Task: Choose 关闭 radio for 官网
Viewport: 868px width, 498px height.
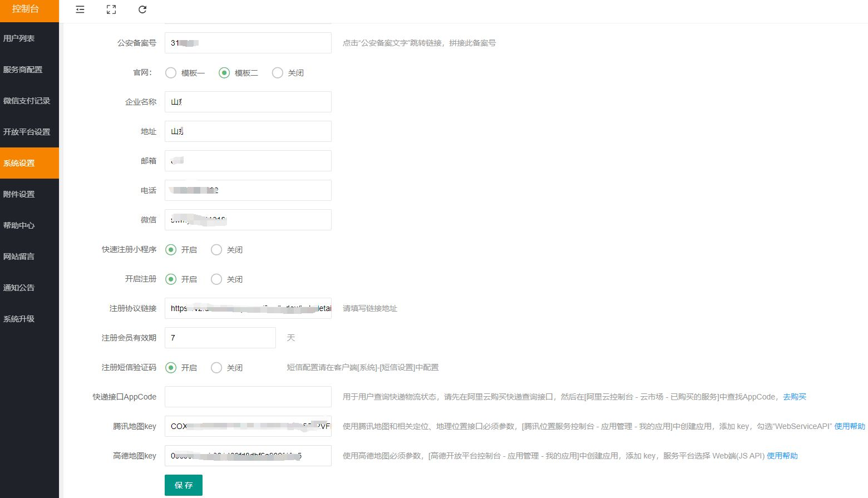Action: [x=278, y=73]
